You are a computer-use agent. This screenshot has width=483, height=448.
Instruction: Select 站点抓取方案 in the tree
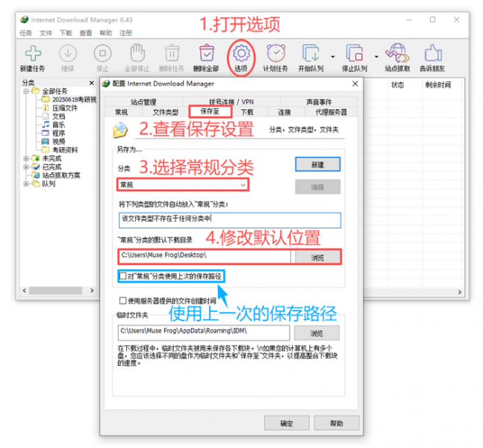[61, 175]
